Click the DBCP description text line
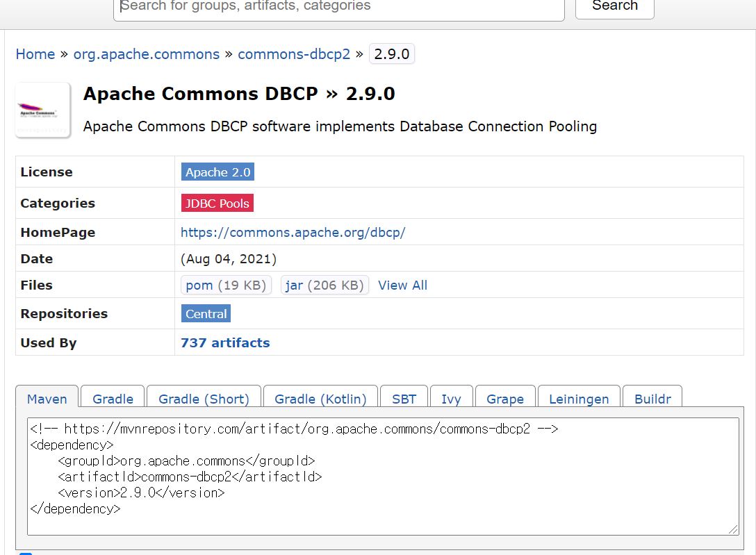756x555 pixels. pos(340,126)
